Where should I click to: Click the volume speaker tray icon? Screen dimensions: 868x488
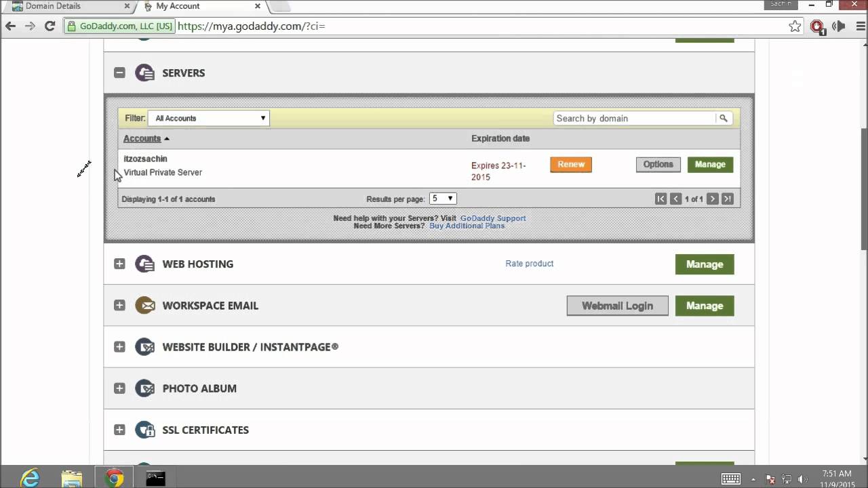(804, 479)
